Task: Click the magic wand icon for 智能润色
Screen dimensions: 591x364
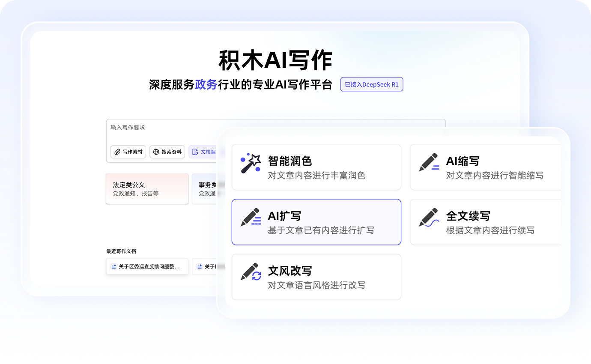Action: [251, 163]
